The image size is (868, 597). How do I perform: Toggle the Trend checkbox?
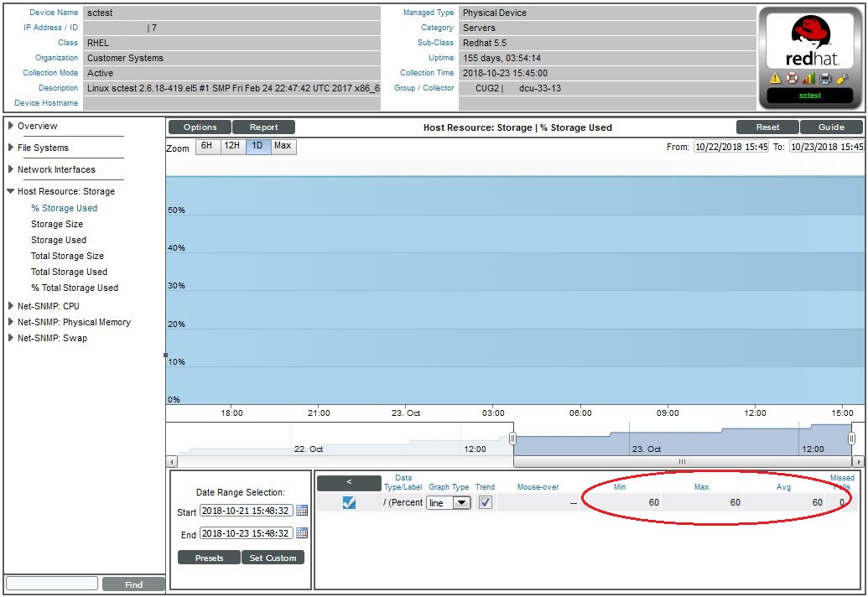[485, 503]
